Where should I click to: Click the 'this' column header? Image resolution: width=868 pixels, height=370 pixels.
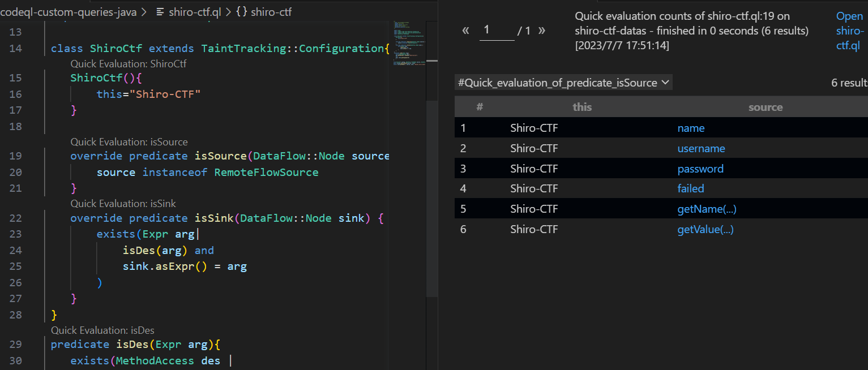coord(582,107)
